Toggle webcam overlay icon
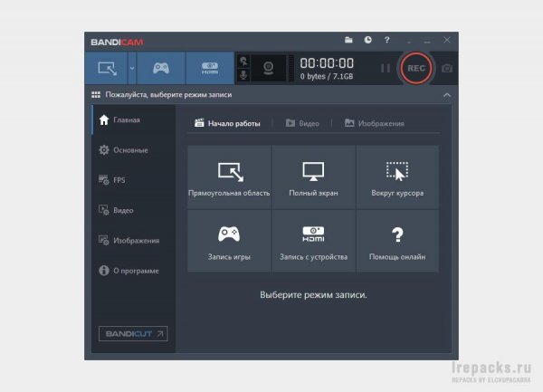This screenshot has width=543, height=392. [269, 68]
